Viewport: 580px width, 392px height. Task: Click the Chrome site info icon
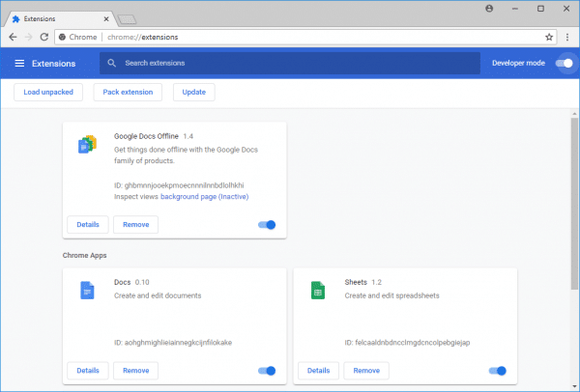63,37
